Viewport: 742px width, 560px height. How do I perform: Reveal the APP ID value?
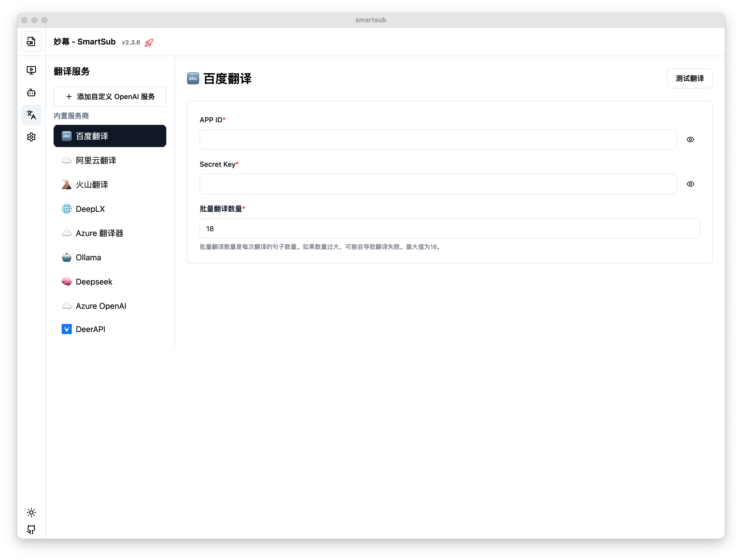[690, 139]
